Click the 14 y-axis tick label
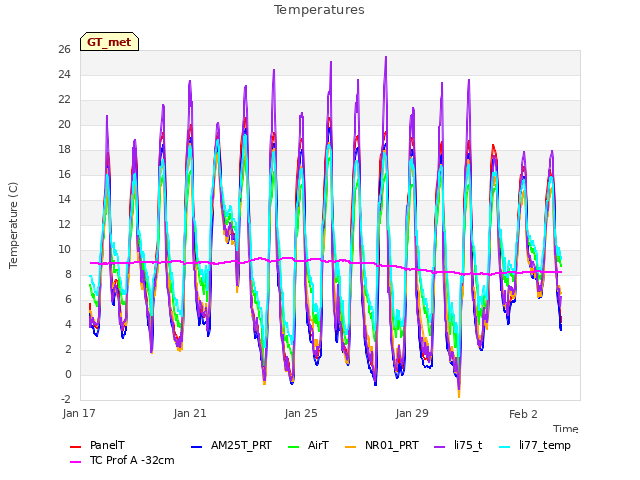The width and height of the screenshot is (640, 480). point(64,199)
